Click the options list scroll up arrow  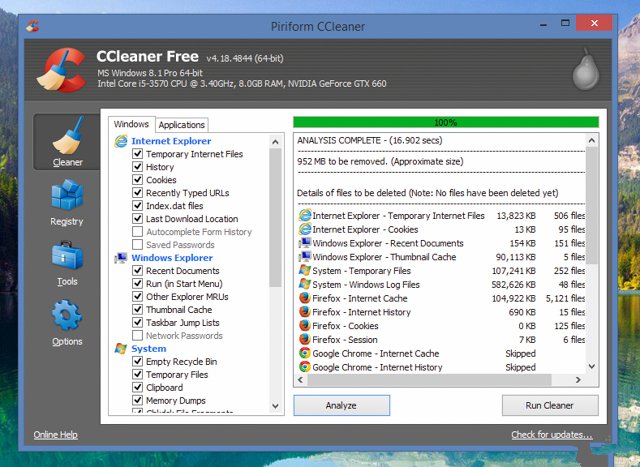276,142
